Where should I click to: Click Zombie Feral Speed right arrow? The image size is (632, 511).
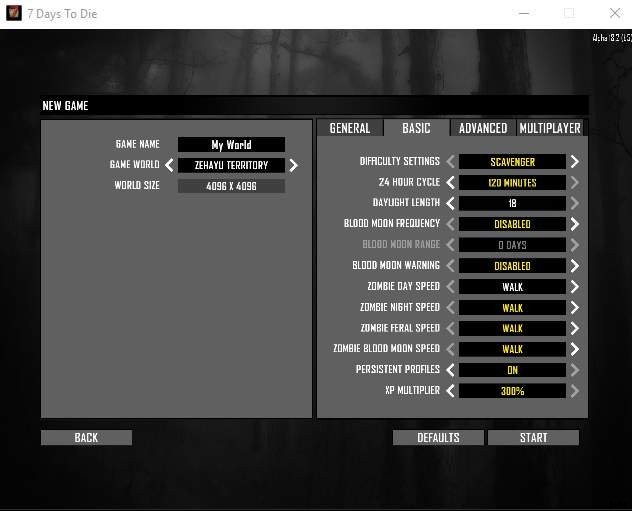tap(575, 328)
